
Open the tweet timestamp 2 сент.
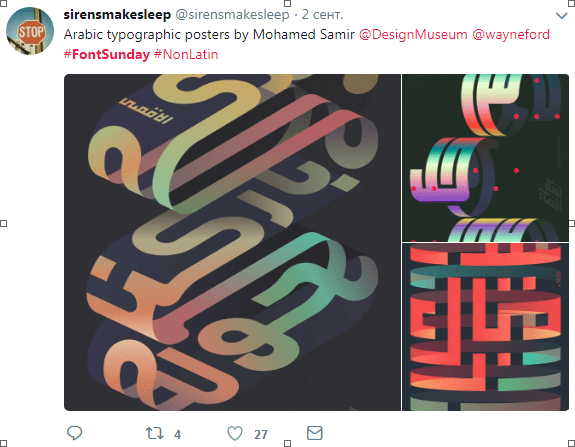click(x=322, y=15)
